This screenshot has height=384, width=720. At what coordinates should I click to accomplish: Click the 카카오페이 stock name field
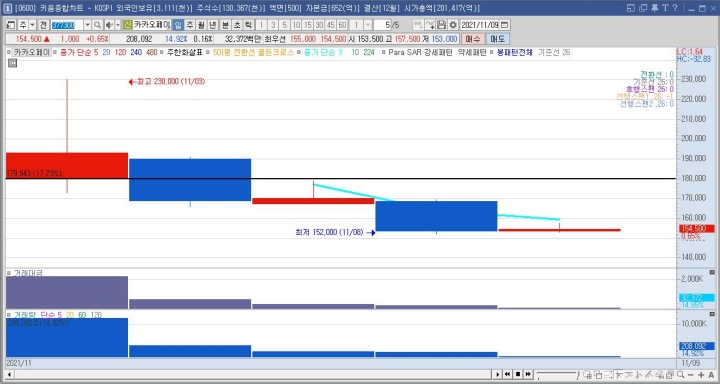pos(152,25)
